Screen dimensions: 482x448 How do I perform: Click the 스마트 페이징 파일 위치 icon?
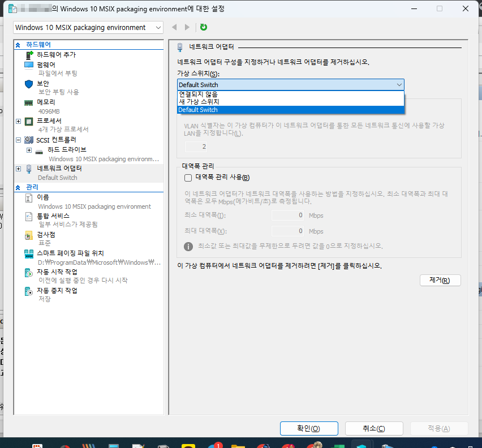point(29,254)
